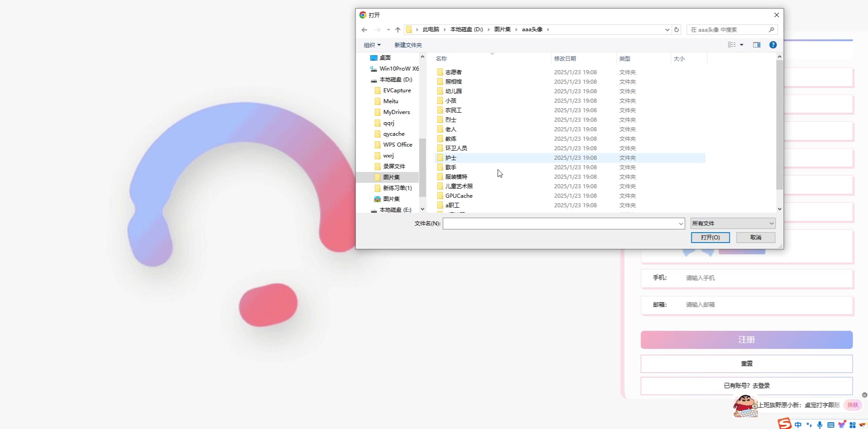This screenshot has width=868, height=429.
Task: Go up one folder level arrow
Action: 398,30
